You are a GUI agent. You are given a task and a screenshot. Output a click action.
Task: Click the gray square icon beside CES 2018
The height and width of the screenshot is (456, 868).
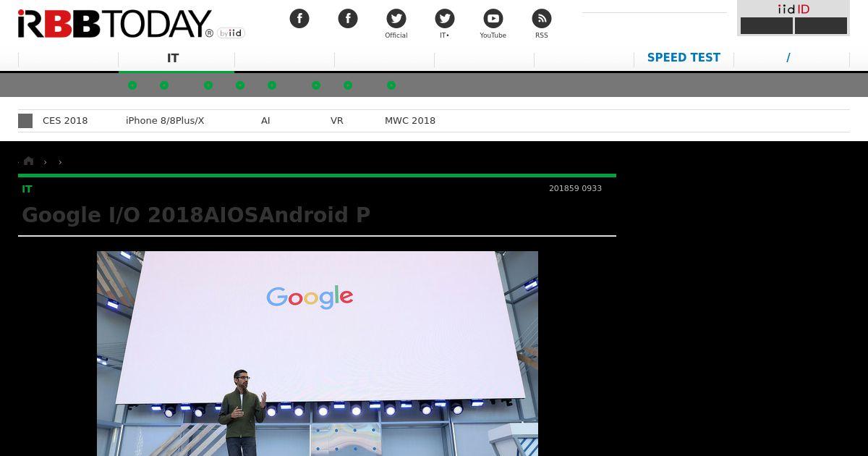pos(25,121)
